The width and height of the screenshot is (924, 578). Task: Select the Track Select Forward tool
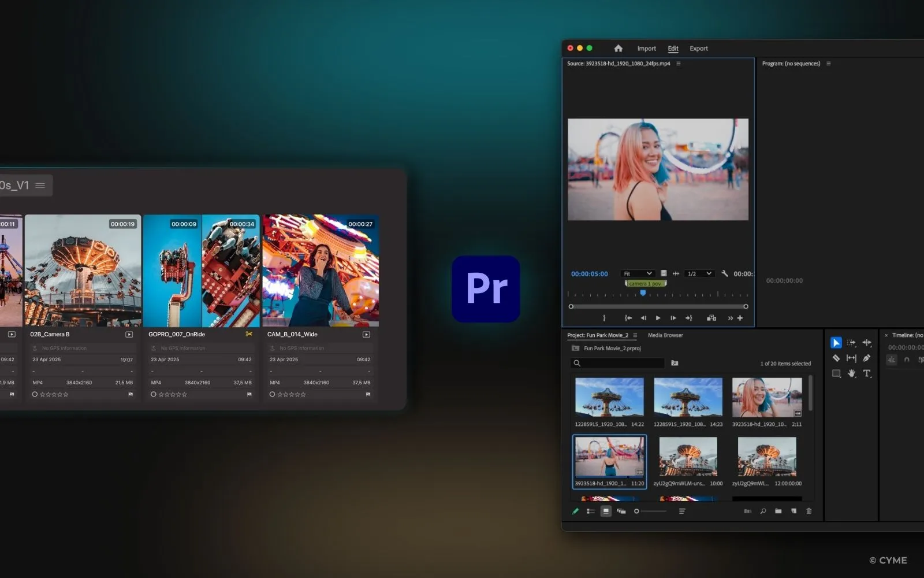point(851,343)
